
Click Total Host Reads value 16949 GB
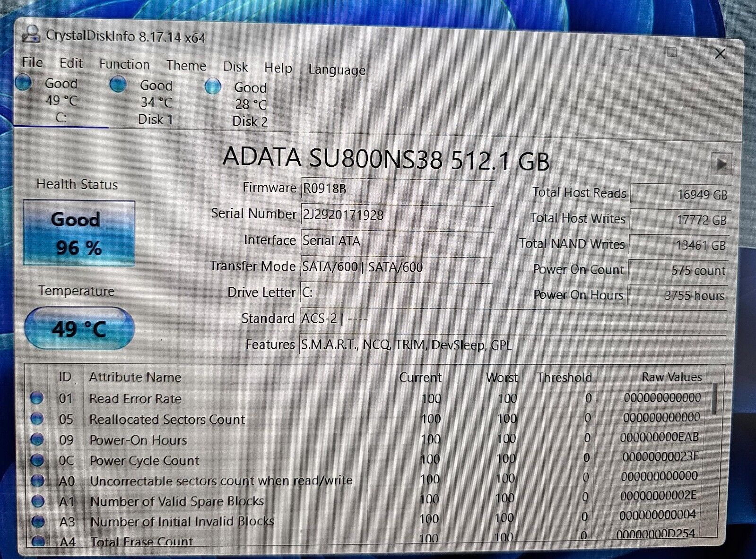tap(681, 194)
